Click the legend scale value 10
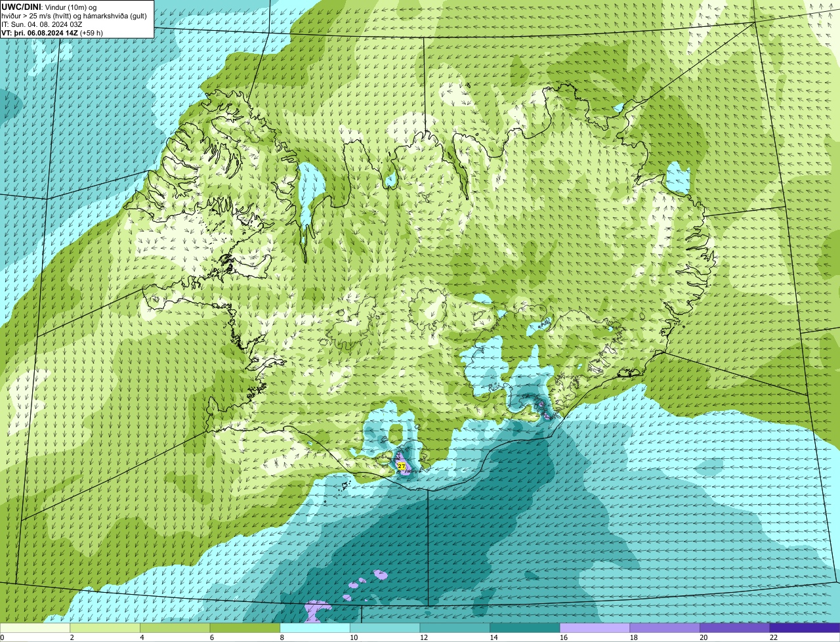Viewport: 840px width, 642px height. tap(353, 637)
